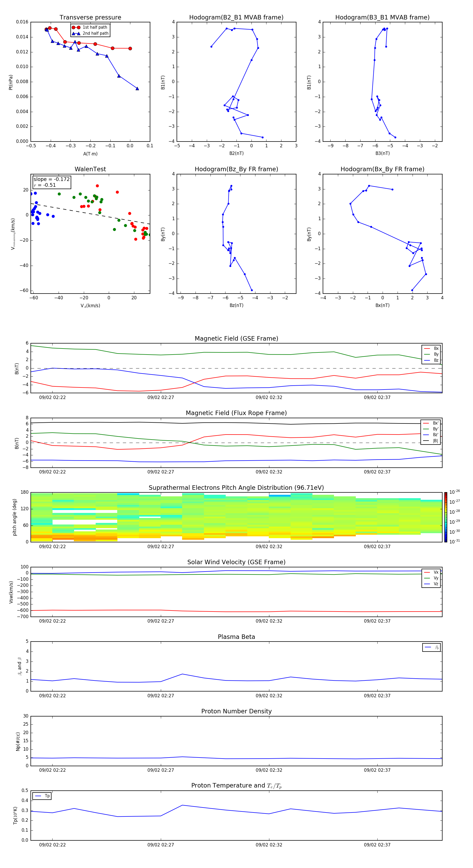Select the |B| legend entry
The image size is (473, 868).
pos(431,441)
